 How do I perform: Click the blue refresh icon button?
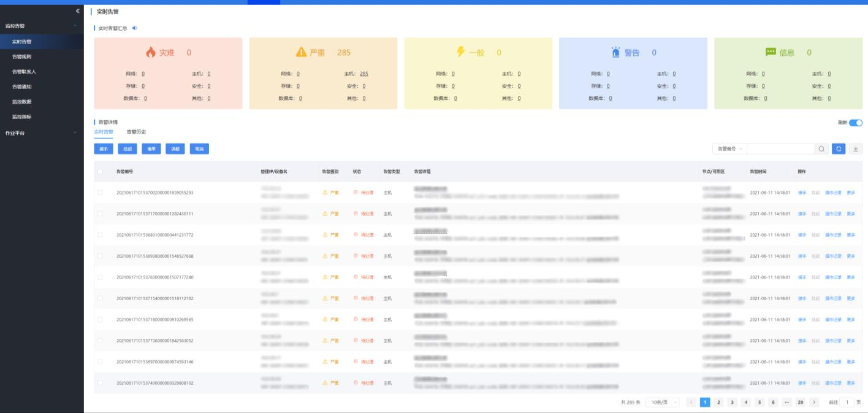pyautogui.click(x=839, y=149)
